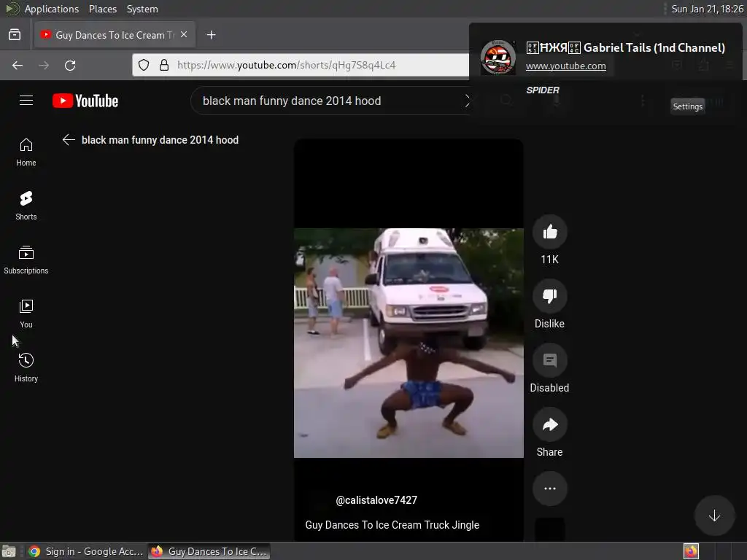Screen dimensions: 747x560
Task: Share this short
Action: (550, 425)
